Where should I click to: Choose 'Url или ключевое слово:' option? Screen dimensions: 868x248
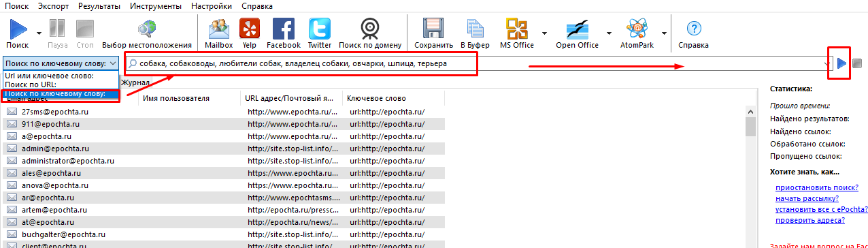pos(61,76)
